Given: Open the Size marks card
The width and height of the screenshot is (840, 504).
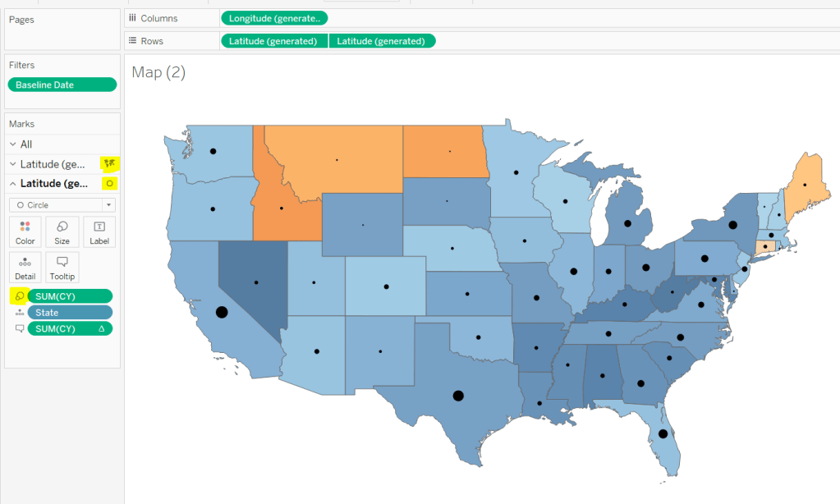Looking at the screenshot, I should (x=62, y=232).
